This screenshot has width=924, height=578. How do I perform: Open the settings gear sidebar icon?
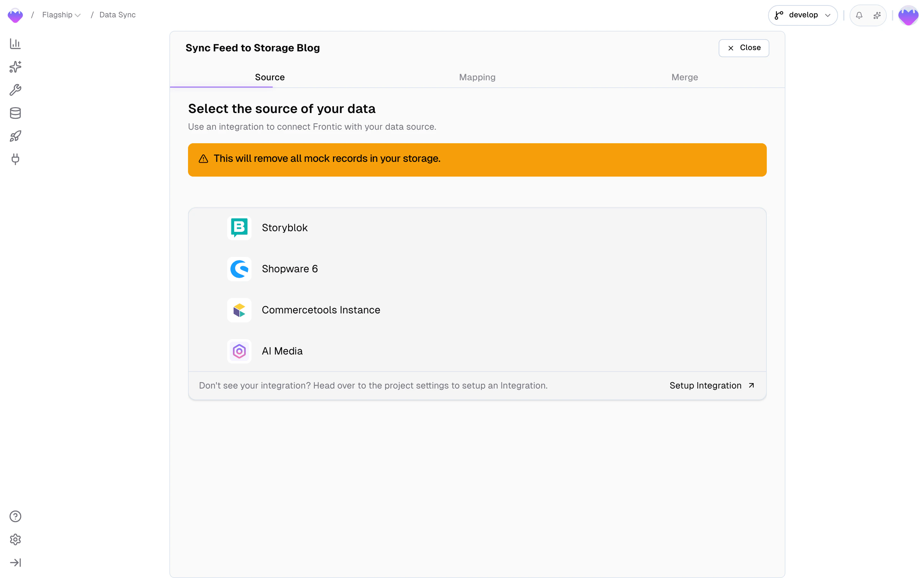pyautogui.click(x=15, y=539)
